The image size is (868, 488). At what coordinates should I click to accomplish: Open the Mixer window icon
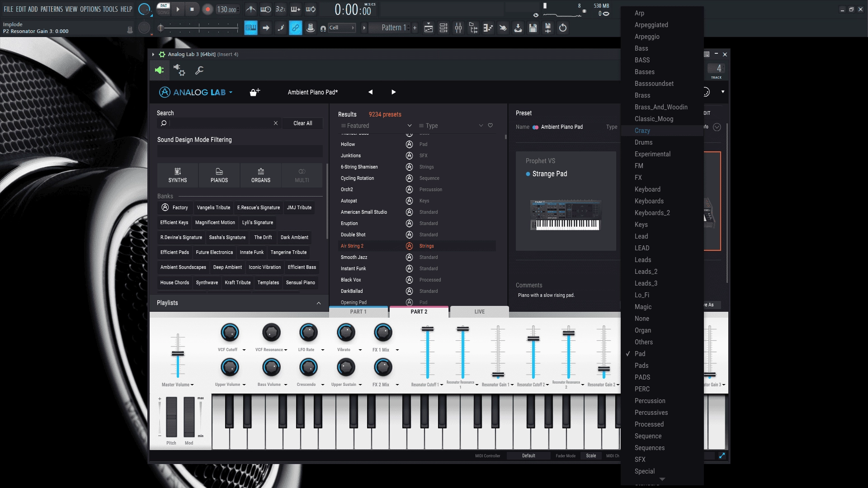tap(458, 28)
